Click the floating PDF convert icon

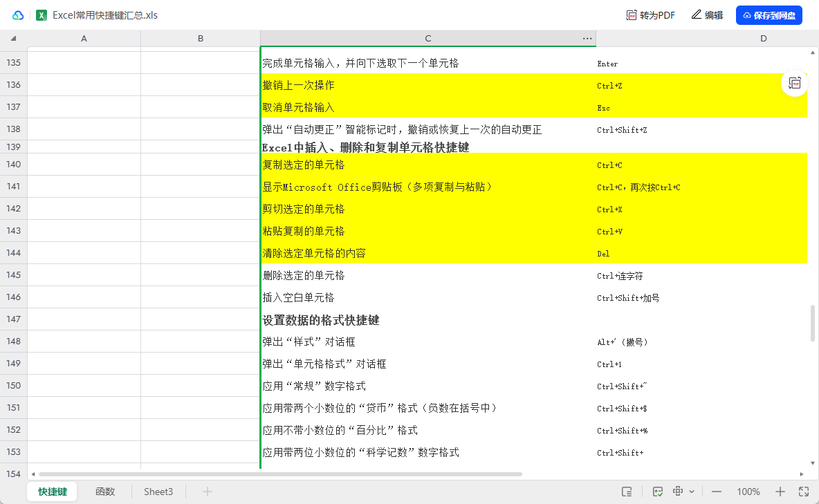click(795, 83)
